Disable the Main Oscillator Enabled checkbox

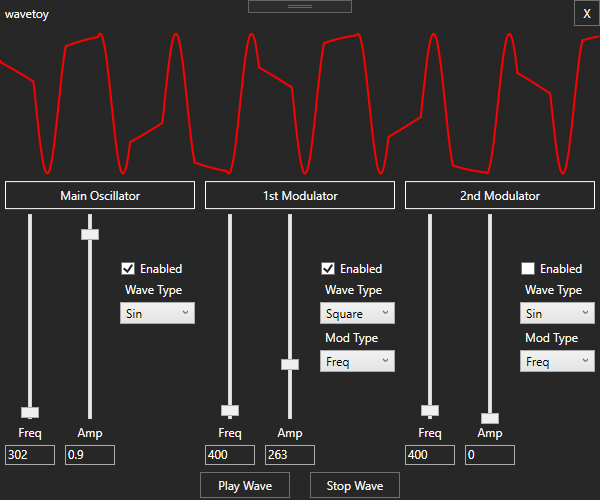[x=128, y=269]
